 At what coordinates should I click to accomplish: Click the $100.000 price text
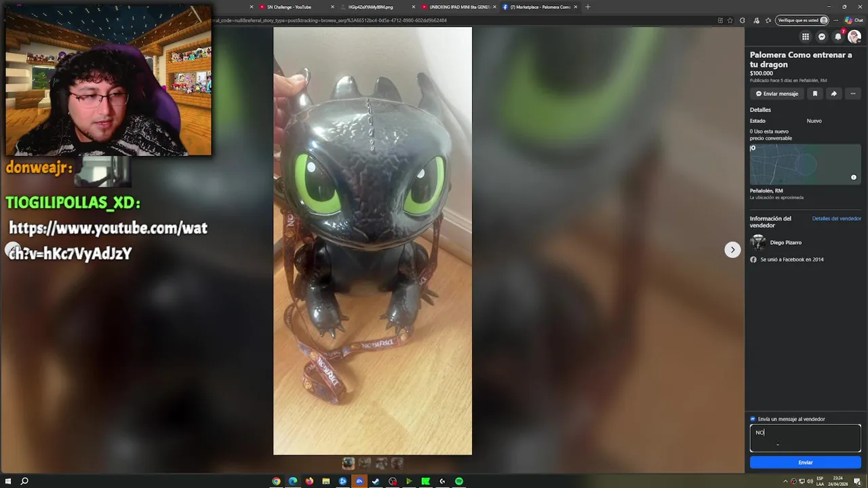coord(762,73)
